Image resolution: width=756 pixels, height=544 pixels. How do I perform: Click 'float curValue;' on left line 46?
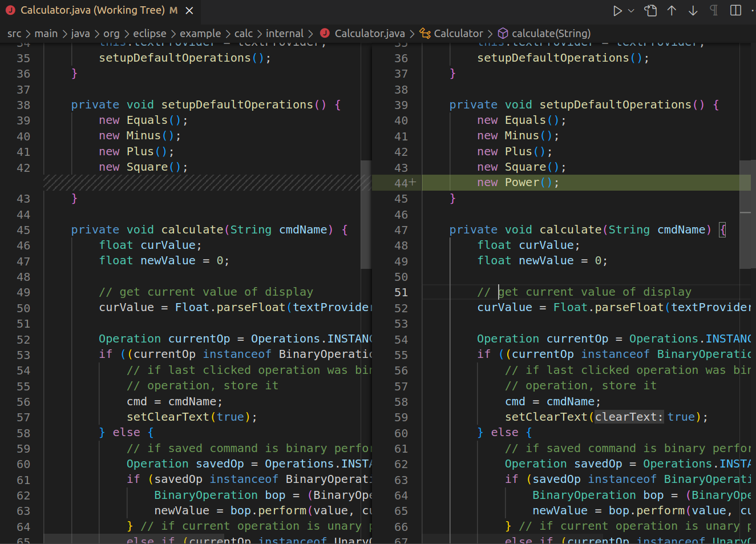(x=150, y=245)
